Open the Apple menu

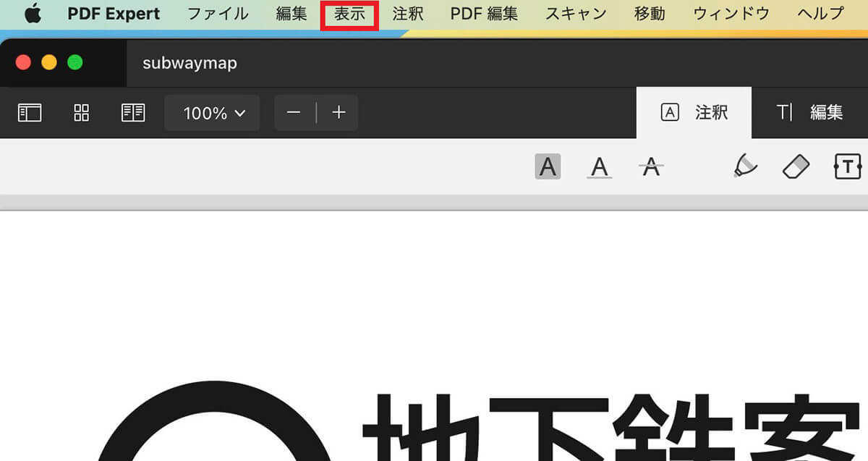(33, 14)
